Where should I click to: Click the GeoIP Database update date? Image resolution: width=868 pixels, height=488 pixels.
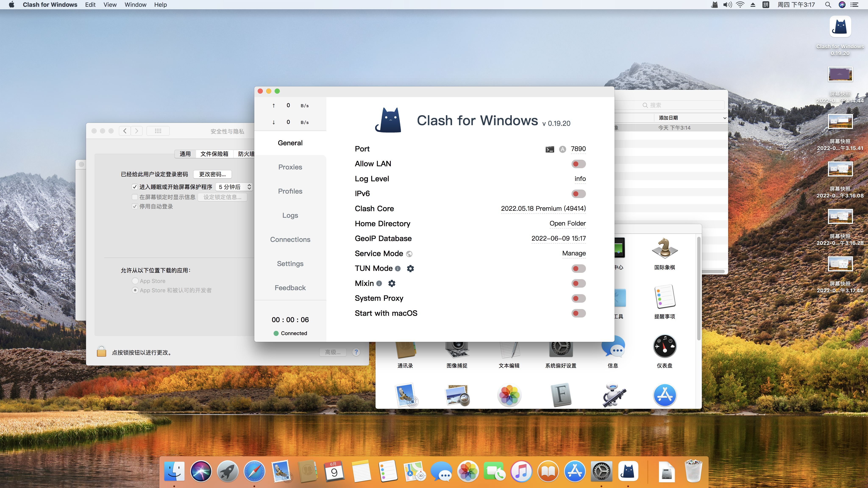point(558,238)
